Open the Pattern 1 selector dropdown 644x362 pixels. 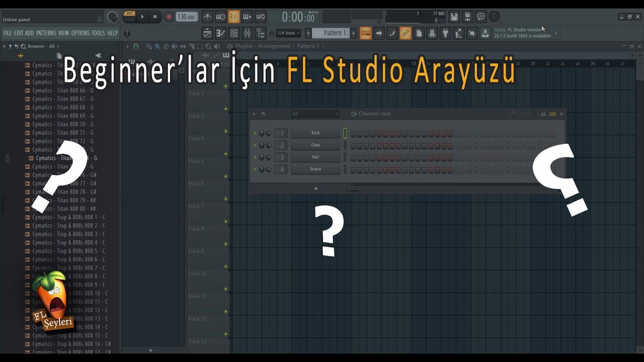click(x=331, y=33)
